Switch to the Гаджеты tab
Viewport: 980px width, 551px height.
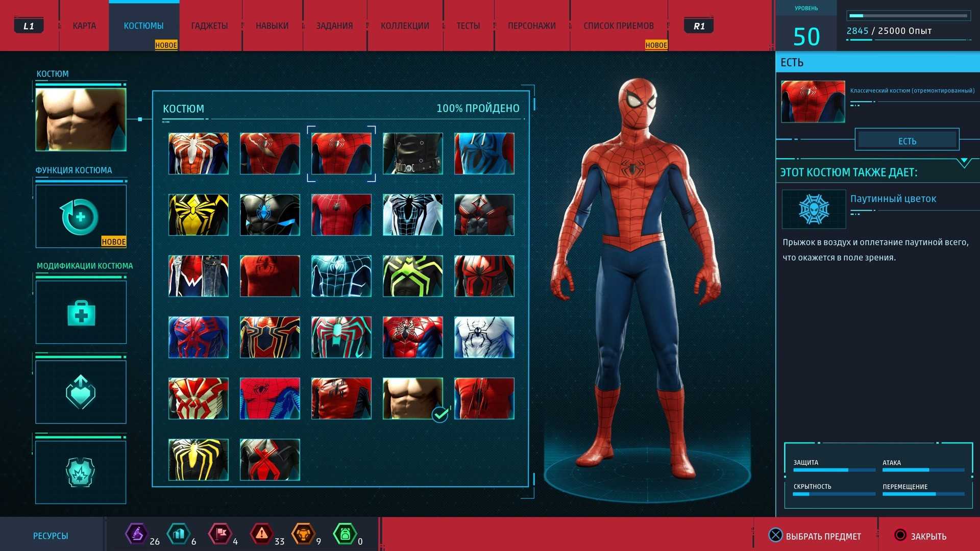pos(209,26)
